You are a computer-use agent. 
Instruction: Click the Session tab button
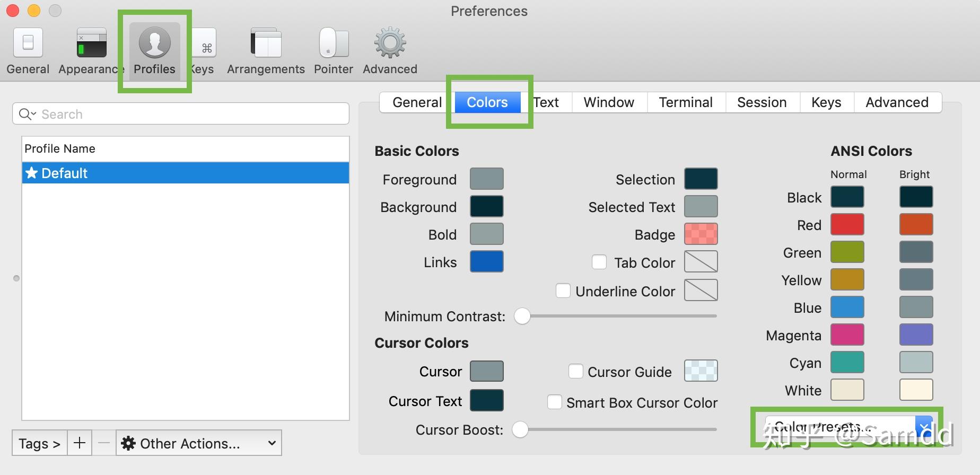point(762,102)
